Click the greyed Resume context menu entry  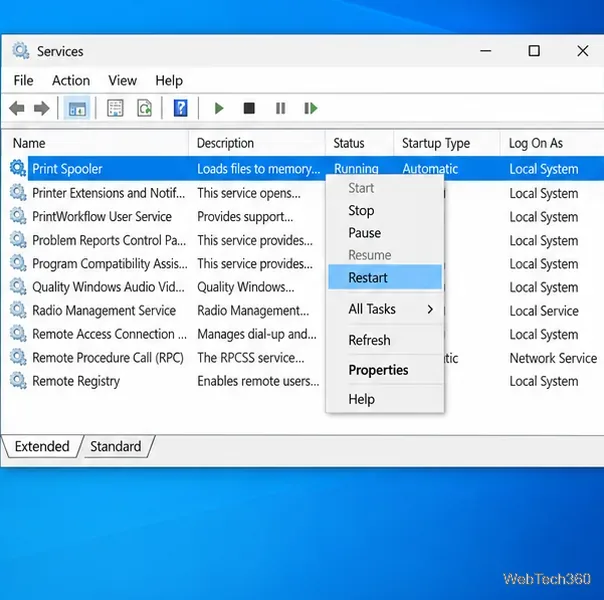pyautogui.click(x=384, y=255)
